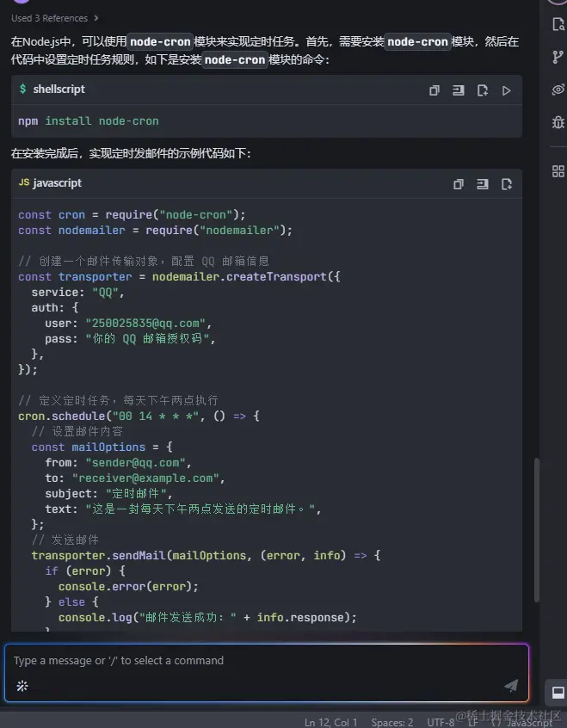Click the chat panel vertical scrollbar

537,529
